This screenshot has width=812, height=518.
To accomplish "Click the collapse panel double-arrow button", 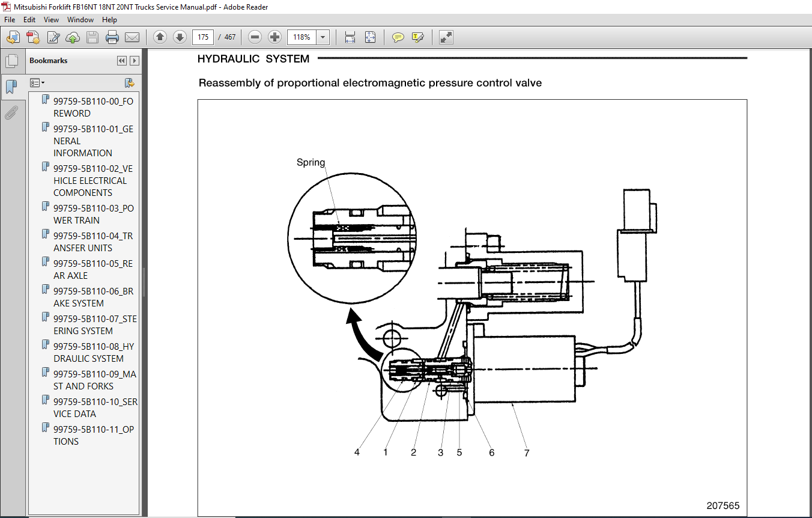I will point(122,61).
